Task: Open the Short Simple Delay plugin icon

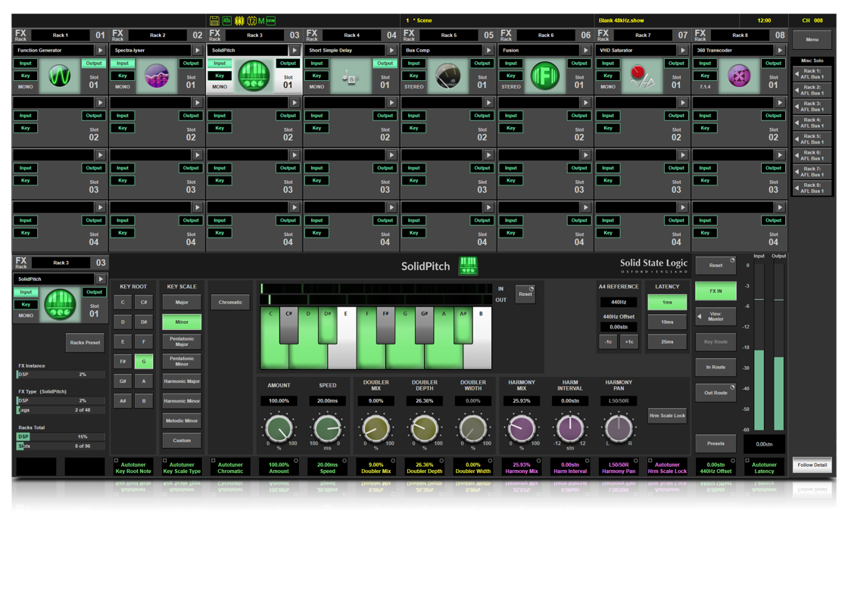Action: (351, 77)
